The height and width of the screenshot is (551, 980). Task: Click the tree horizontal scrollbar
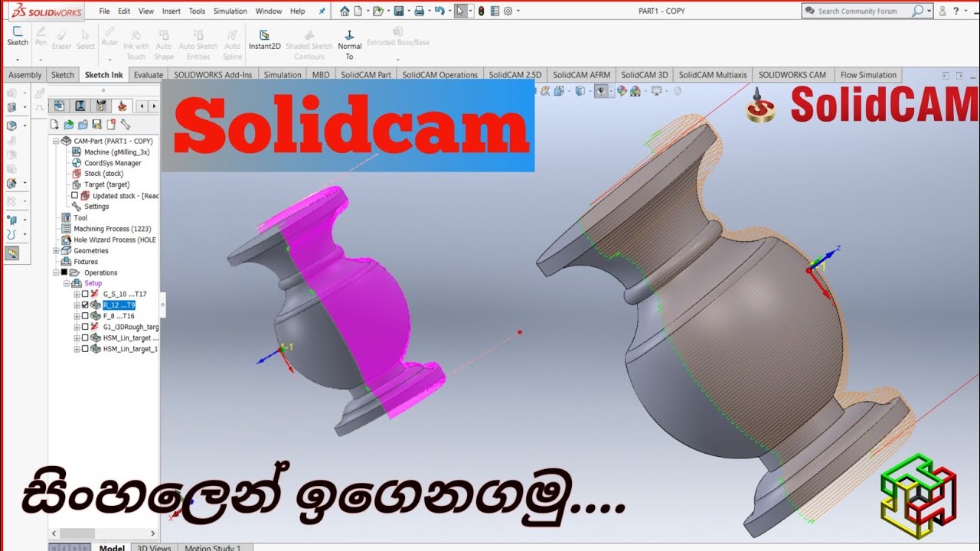click(102, 533)
